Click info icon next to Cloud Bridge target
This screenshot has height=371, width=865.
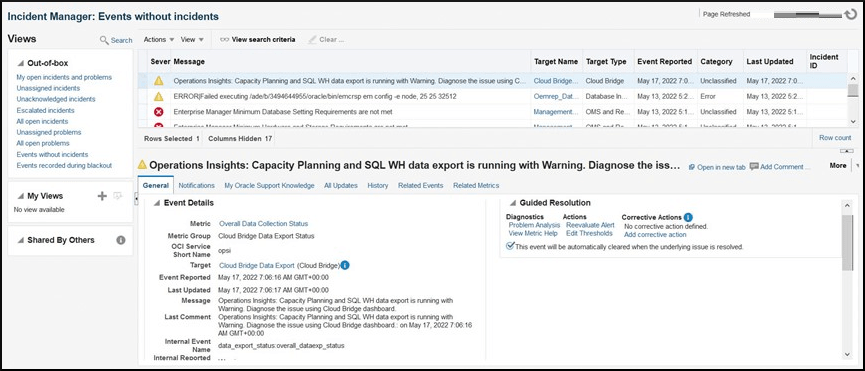(345, 265)
